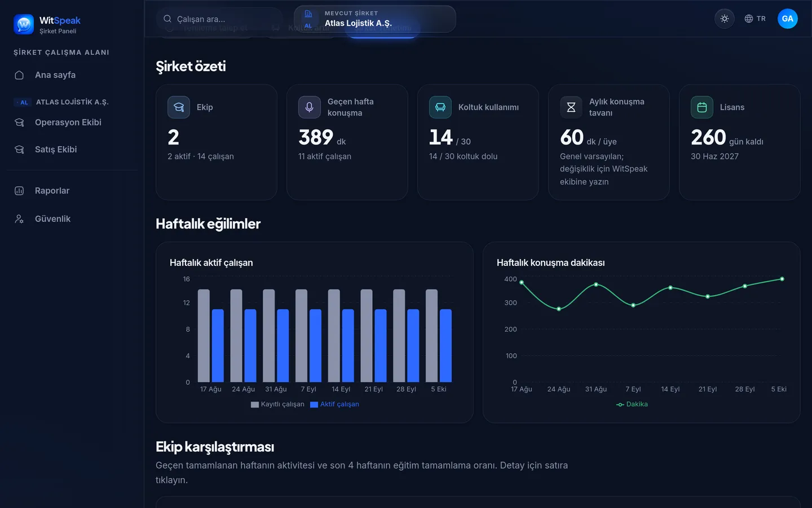Click the gray Kayıtlı çalışan bar for 5 Eki
This screenshot has width=812, height=508.
(431, 336)
